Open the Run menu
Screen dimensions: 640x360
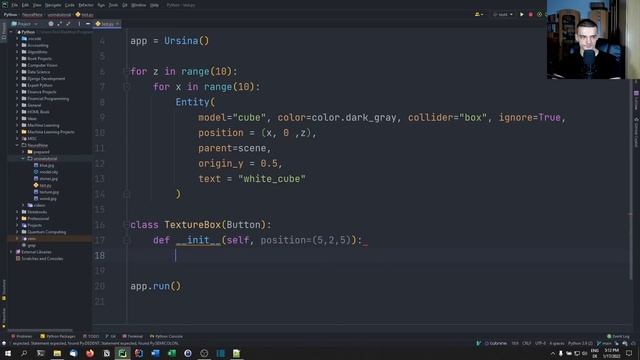tap(101, 5)
